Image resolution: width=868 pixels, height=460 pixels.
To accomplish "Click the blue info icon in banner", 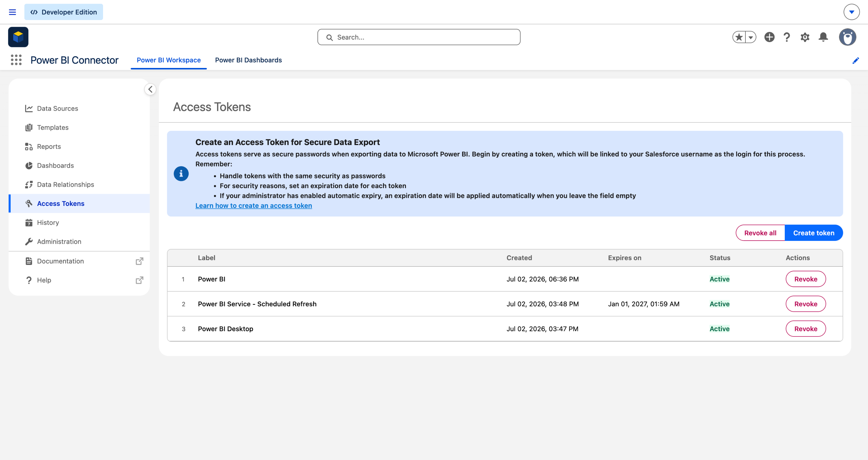I will [x=181, y=174].
